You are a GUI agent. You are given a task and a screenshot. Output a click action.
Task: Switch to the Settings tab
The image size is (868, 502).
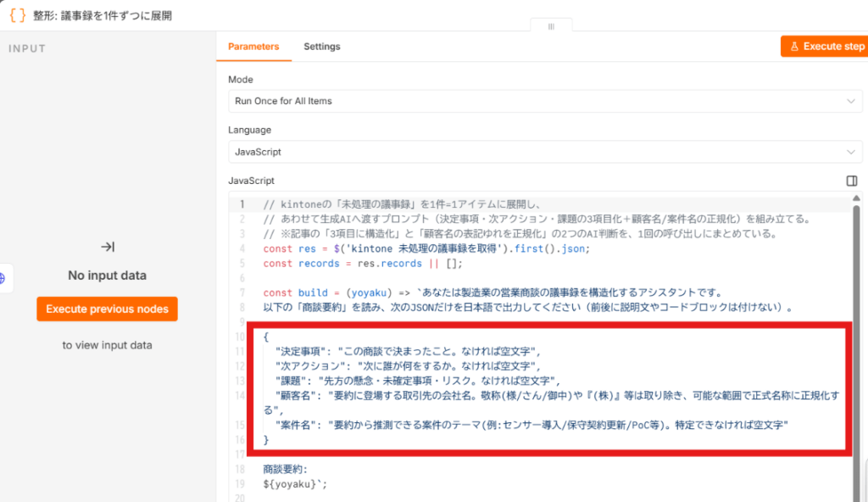321,47
